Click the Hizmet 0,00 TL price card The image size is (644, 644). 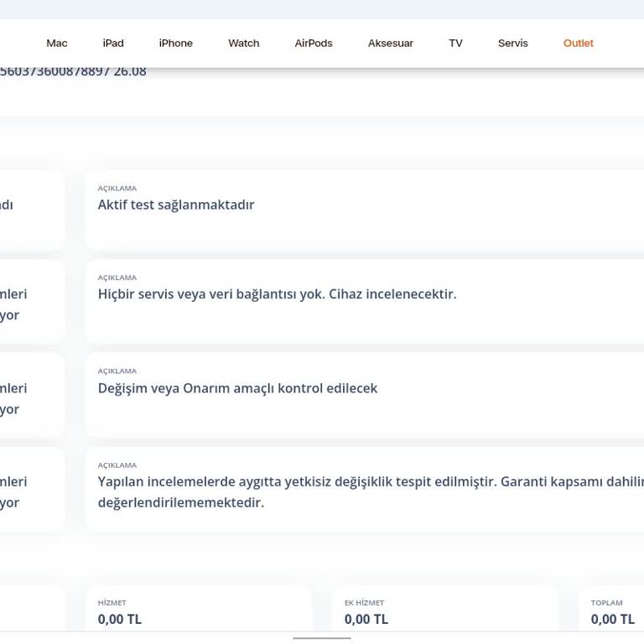click(199, 612)
